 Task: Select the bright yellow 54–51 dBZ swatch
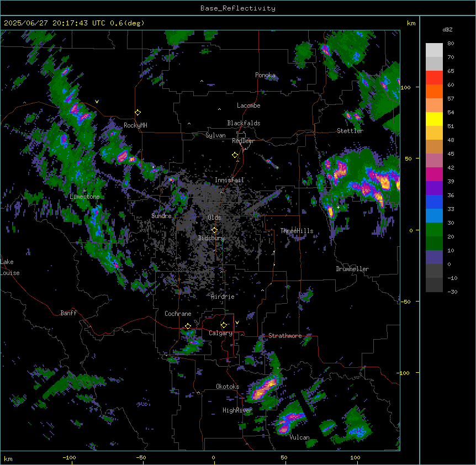point(434,119)
